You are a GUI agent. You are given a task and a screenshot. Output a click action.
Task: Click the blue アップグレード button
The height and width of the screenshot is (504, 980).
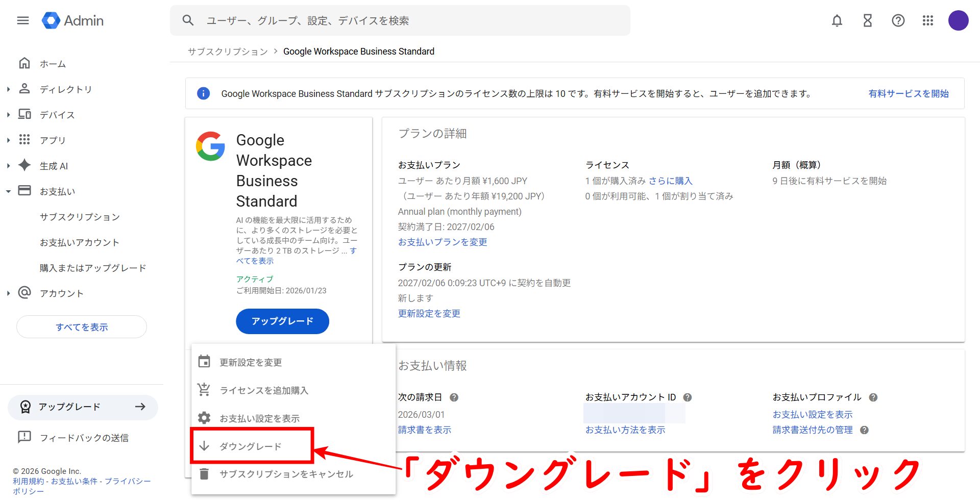[x=282, y=321]
